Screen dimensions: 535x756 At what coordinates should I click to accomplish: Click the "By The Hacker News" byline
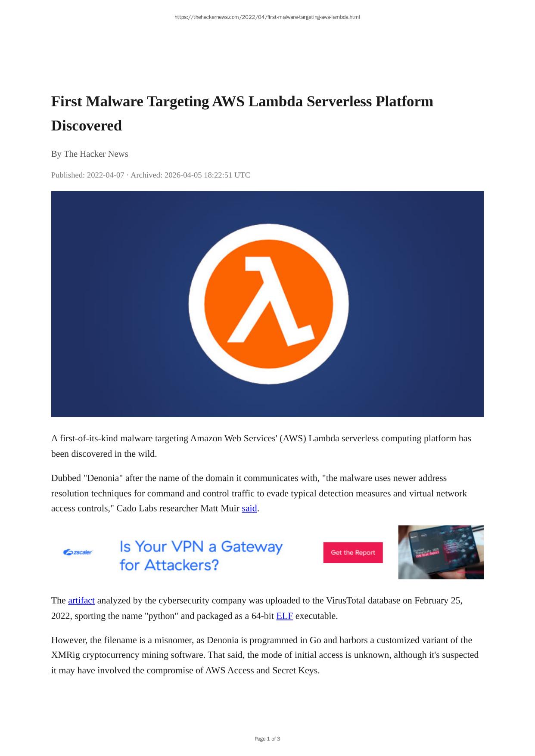(x=90, y=154)
